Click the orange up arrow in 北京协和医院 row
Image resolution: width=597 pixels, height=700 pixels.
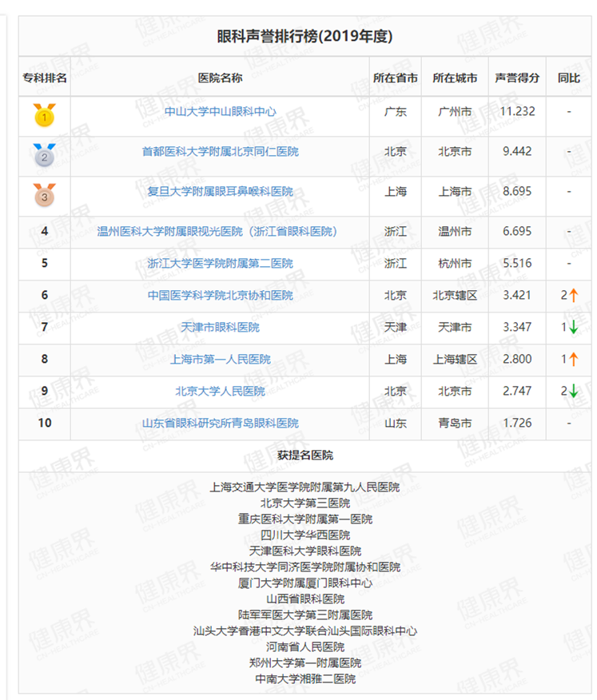click(x=574, y=295)
